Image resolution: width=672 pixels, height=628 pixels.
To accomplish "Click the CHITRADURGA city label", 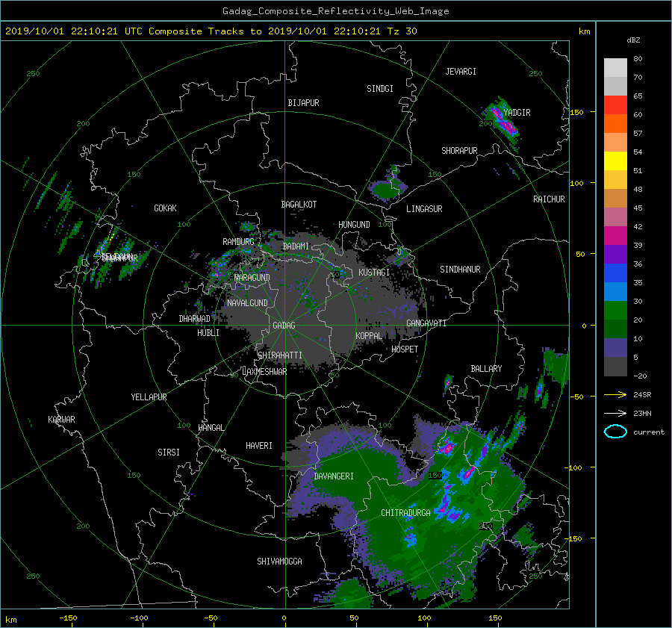I will (x=405, y=513).
